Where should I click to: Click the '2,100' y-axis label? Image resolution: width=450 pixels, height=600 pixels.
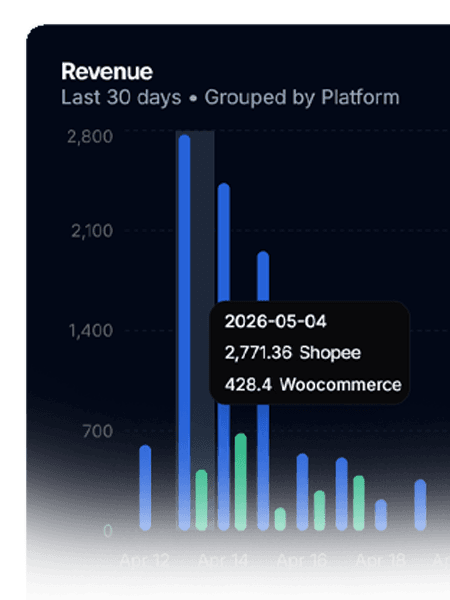click(92, 231)
